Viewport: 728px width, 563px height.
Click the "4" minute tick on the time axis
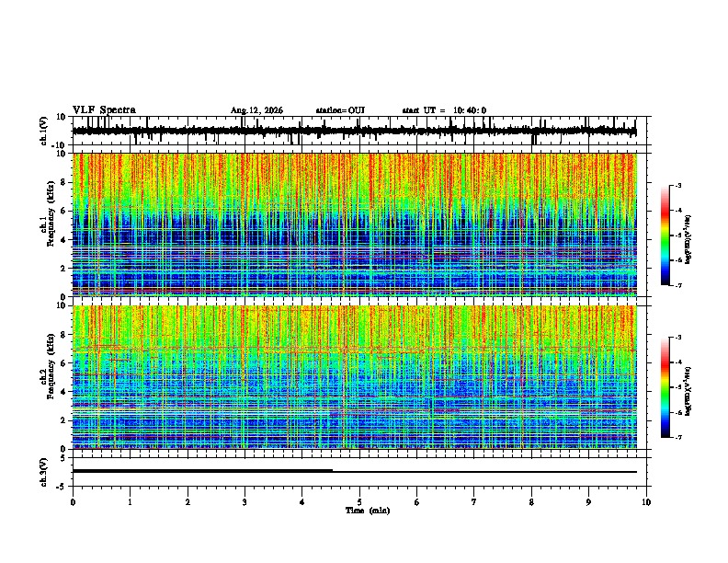(x=302, y=502)
